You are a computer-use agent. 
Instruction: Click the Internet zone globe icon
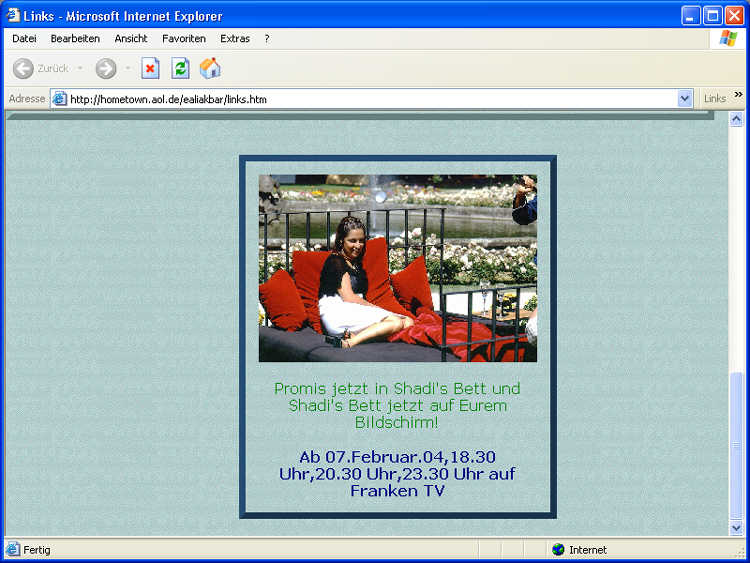pyautogui.click(x=558, y=550)
